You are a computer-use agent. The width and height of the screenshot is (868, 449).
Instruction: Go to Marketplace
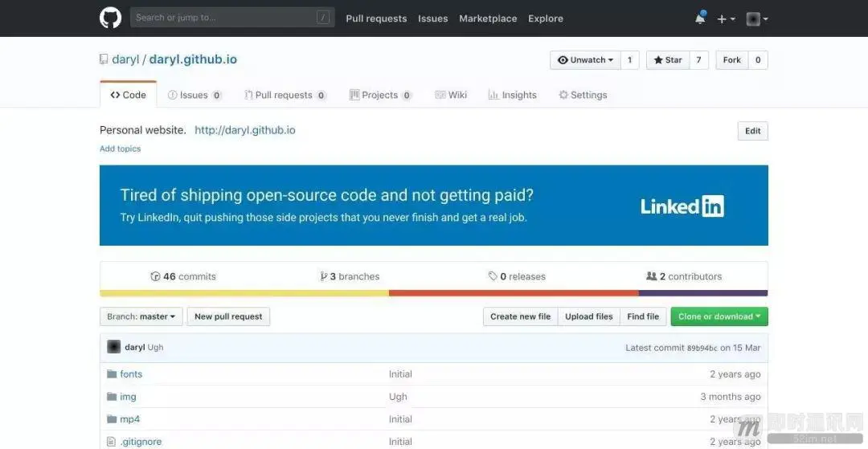click(488, 18)
